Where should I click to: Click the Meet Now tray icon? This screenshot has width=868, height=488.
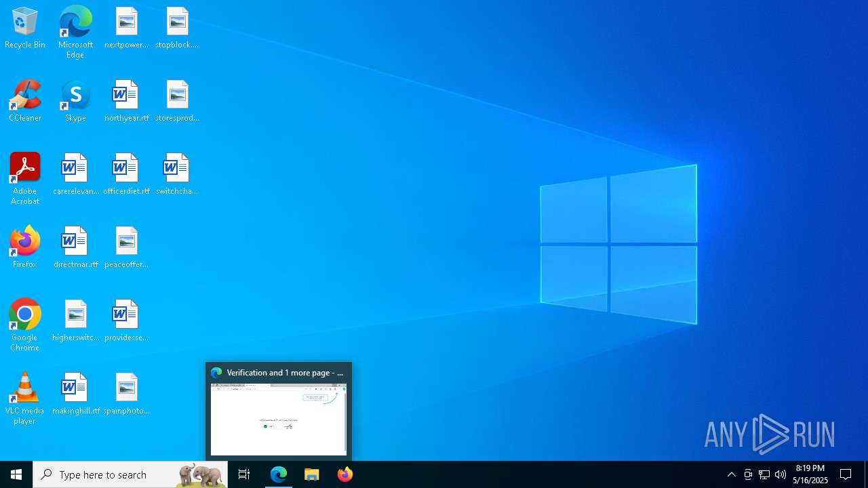tap(748, 474)
